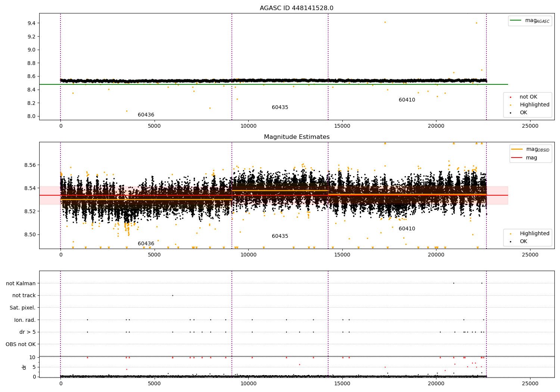Click the 'AGASC ID 448141528.0' plot title
The image size is (560, 392).
click(x=296, y=8)
